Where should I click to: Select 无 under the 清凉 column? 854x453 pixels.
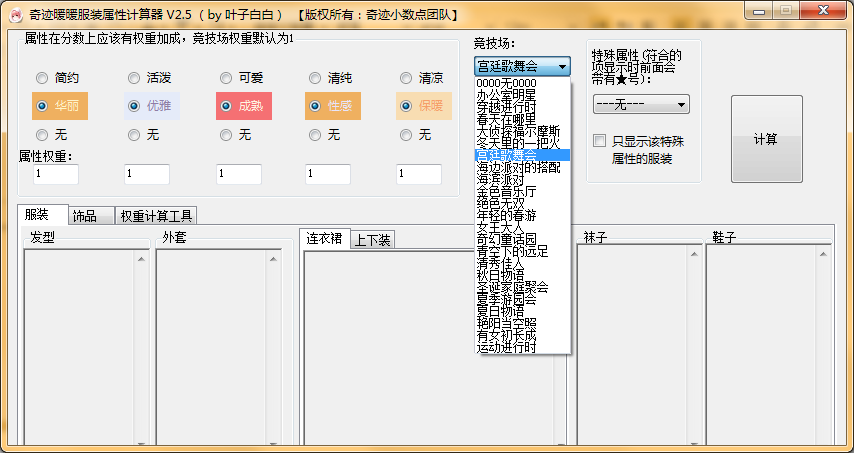[406, 134]
